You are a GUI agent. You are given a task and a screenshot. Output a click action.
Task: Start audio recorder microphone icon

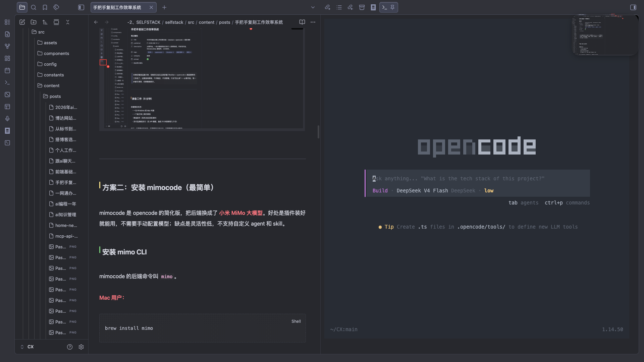pos(7,119)
